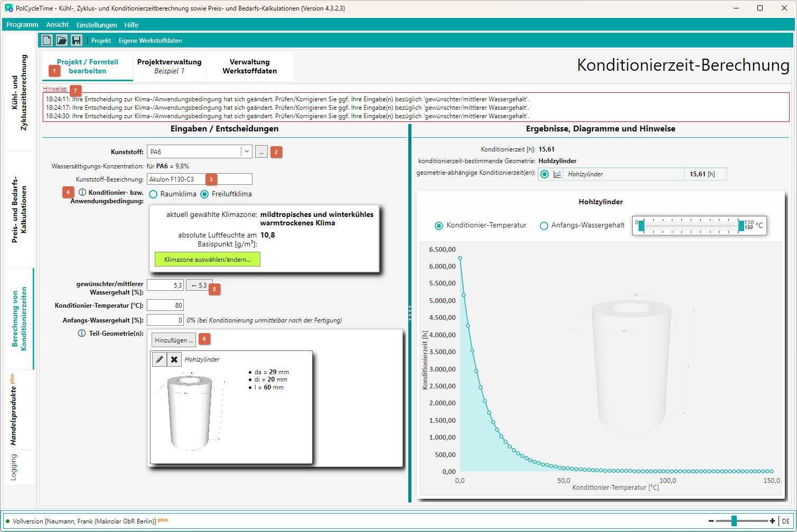Click the Hinzufügen geometry button
The width and height of the screenshot is (797, 532).
[x=174, y=340]
